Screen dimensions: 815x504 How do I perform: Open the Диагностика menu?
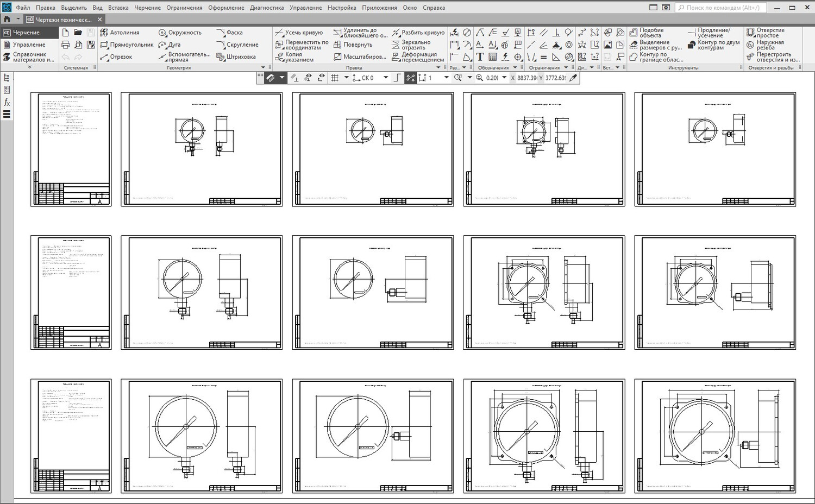pos(267,8)
